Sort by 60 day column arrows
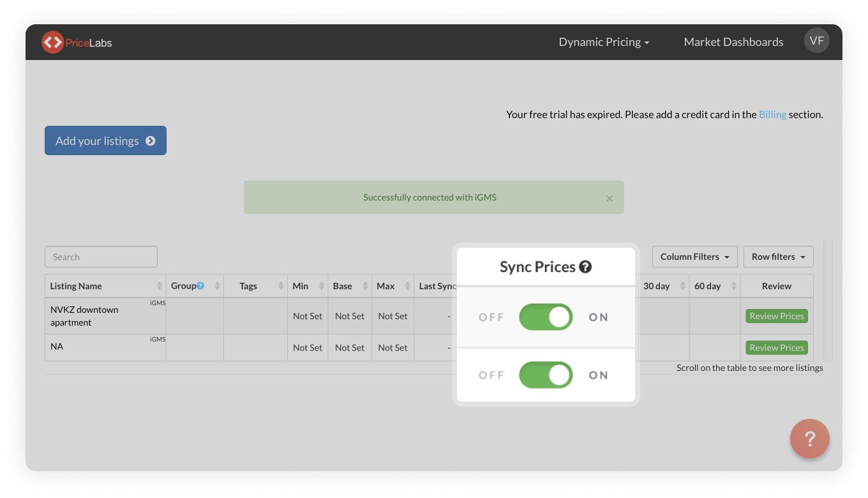This screenshot has height=498, width=868. (x=734, y=286)
